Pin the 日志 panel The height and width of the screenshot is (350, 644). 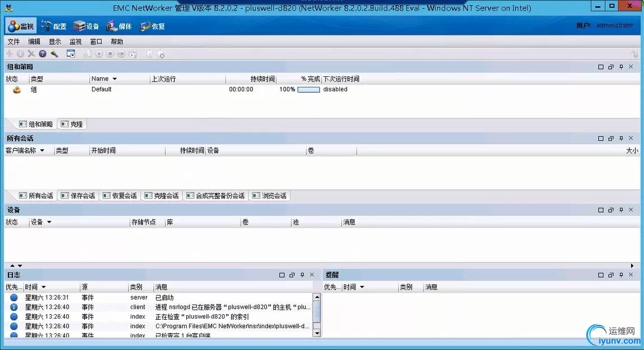coord(302,275)
